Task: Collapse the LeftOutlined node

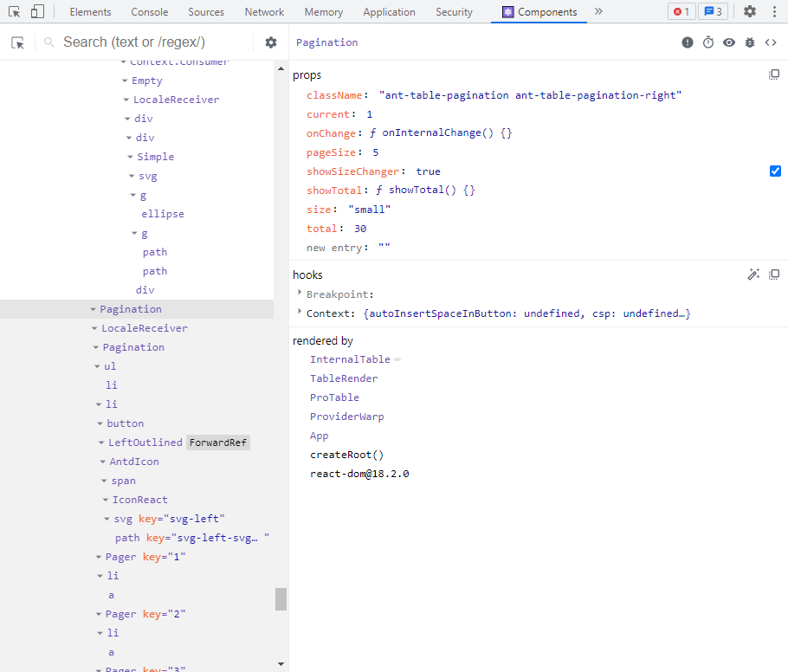Action: 101,443
